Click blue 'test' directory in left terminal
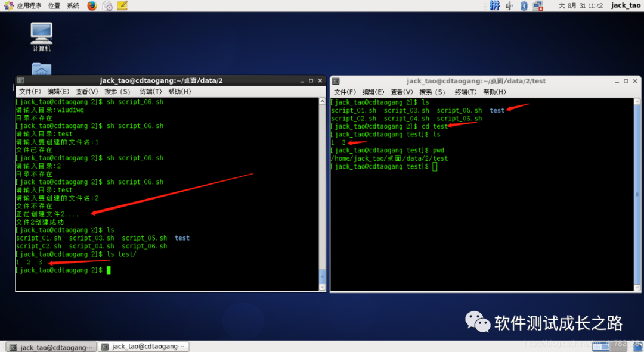 coord(182,238)
